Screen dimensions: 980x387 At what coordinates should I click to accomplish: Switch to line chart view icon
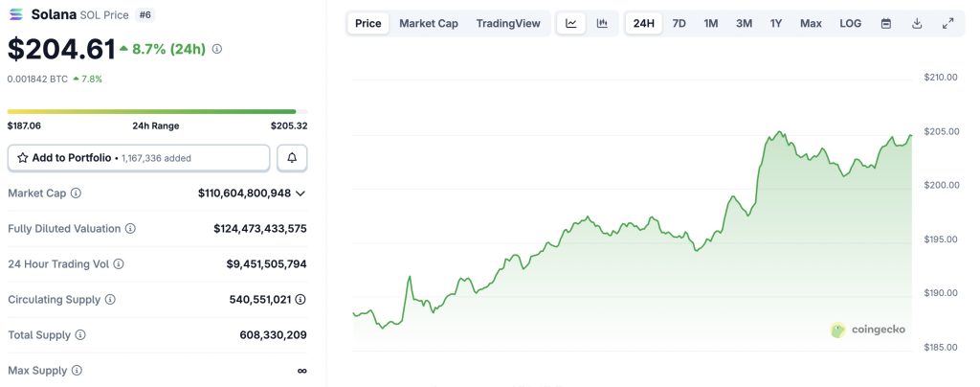pyautogui.click(x=571, y=23)
